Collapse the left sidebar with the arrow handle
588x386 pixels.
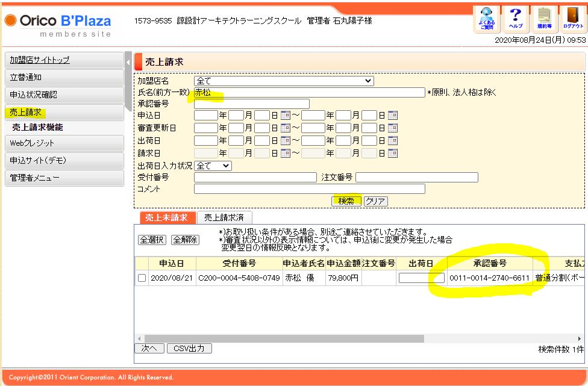[x=128, y=61]
